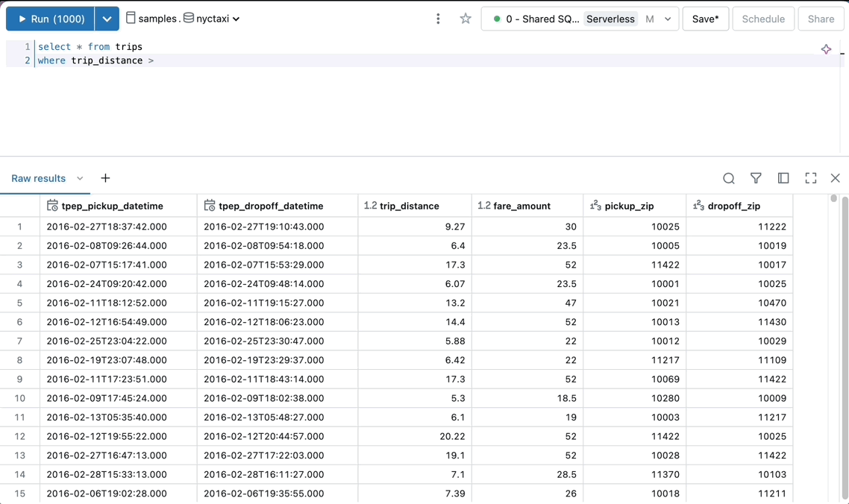Screen dimensions: 849x504
Task: Click the Save button
Action: tap(705, 19)
